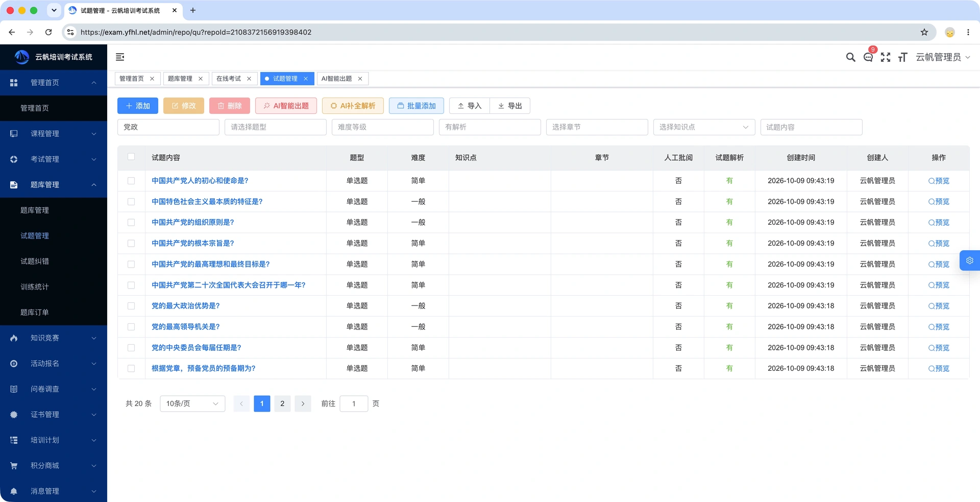The height and width of the screenshot is (502, 980).
Task: Open the search magnifier in header
Action: [850, 57]
